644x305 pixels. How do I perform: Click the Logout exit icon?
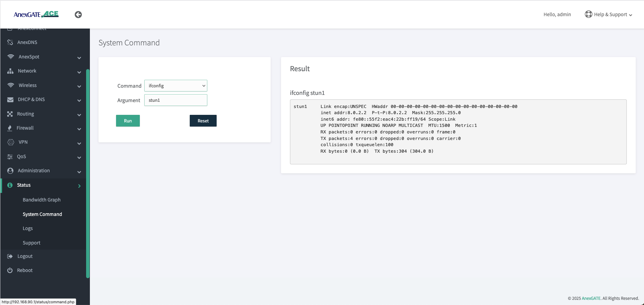tap(10, 256)
